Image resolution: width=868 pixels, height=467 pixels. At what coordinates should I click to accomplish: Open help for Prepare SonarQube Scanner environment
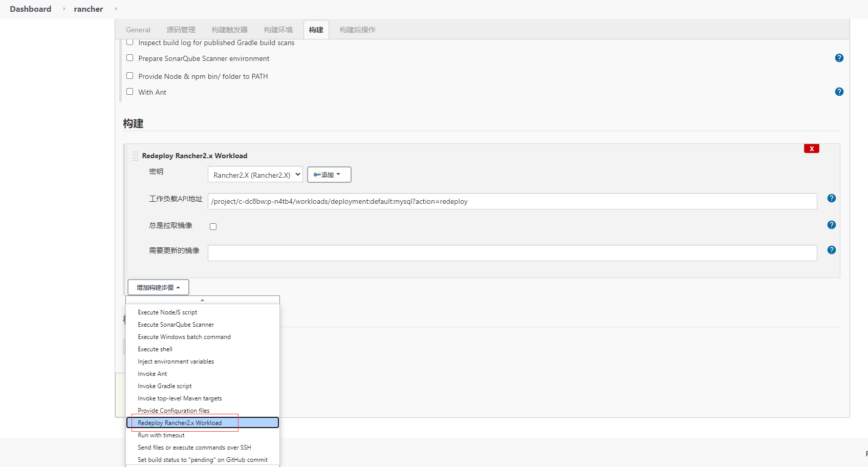[x=839, y=58]
